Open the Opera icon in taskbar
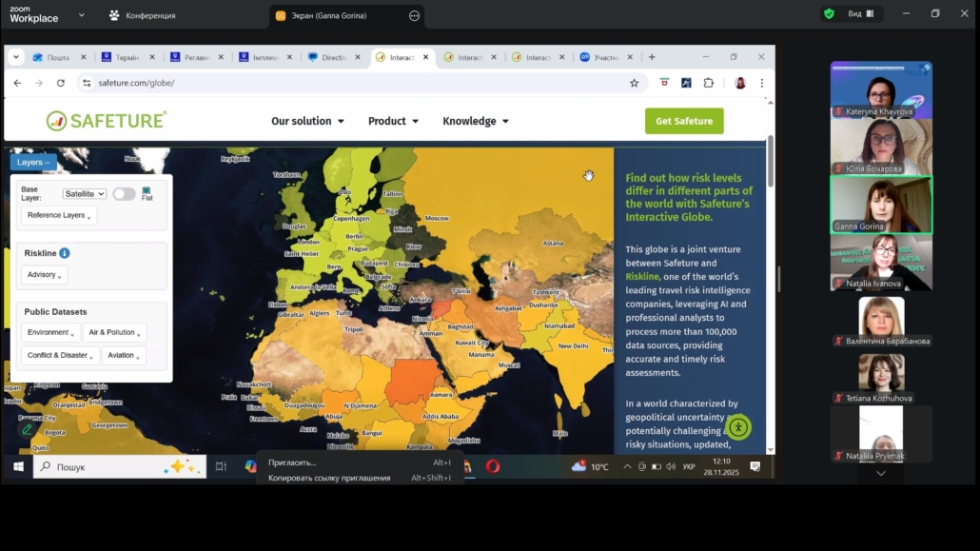The height and width of the screenshot is (551, 980). tap(493, 466)
